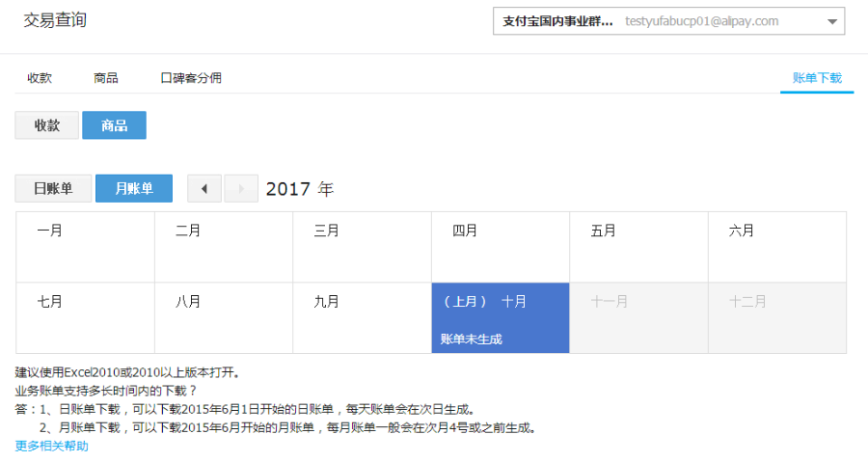Select the 六月 month cell
Viewport: 868px width, 462px height.
tap(777, 247)
